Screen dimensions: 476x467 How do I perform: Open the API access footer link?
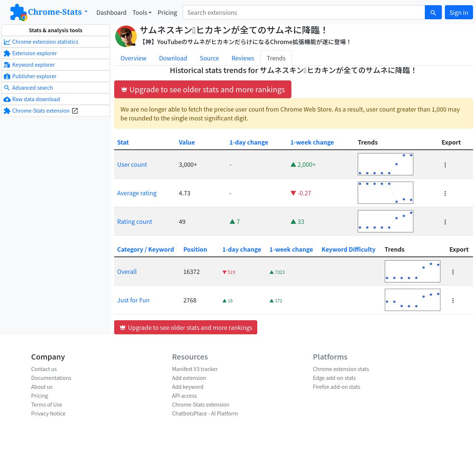[x=185, y=396]
